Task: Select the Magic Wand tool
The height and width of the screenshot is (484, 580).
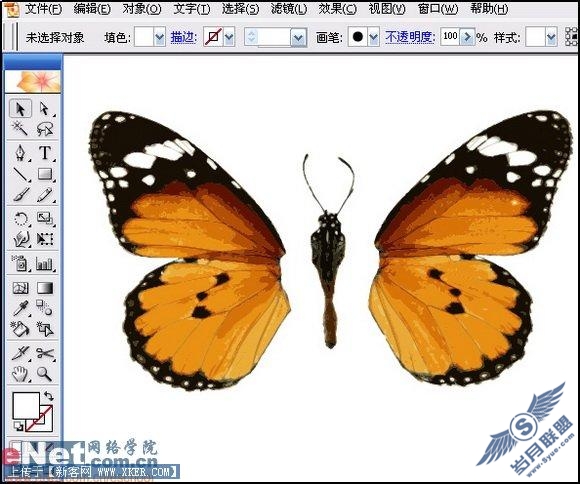Action: pyautogui.click(x=20, y=129)
